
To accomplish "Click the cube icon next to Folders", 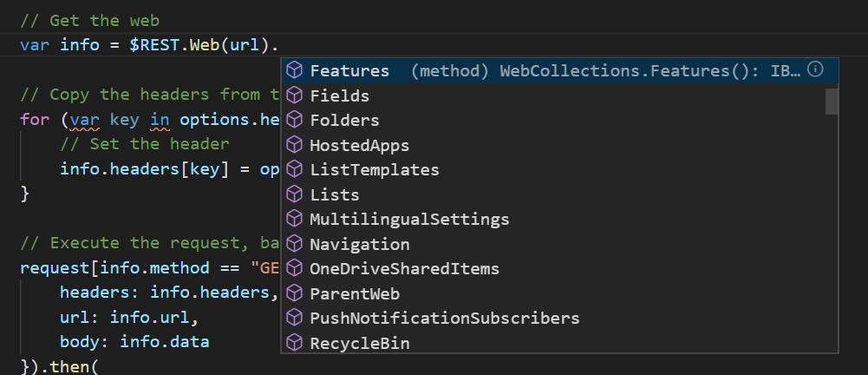I will 294,120.
